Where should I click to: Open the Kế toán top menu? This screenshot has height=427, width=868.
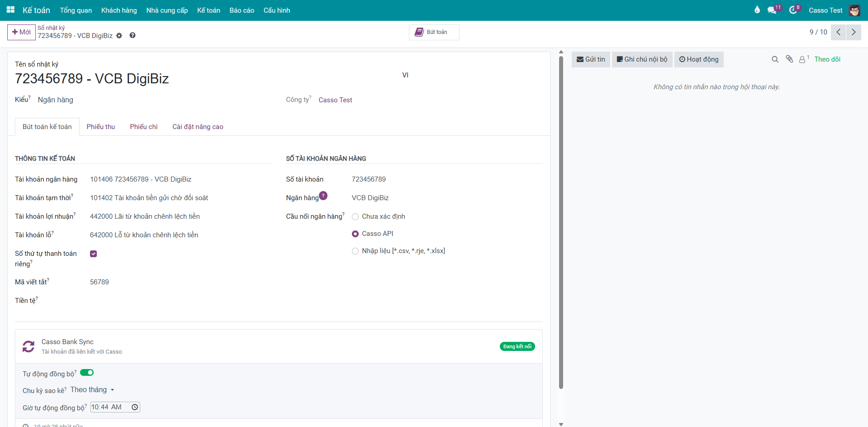pos(209,10)
